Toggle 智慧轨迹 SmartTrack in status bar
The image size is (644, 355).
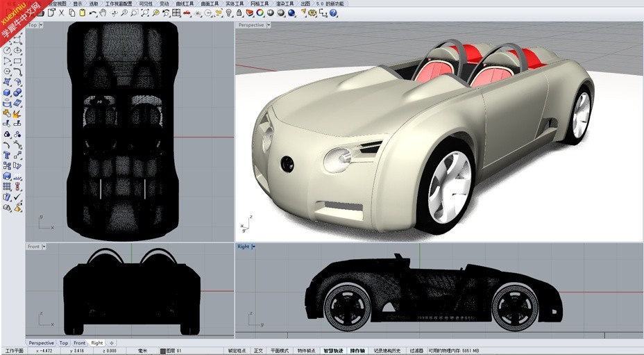333,351
